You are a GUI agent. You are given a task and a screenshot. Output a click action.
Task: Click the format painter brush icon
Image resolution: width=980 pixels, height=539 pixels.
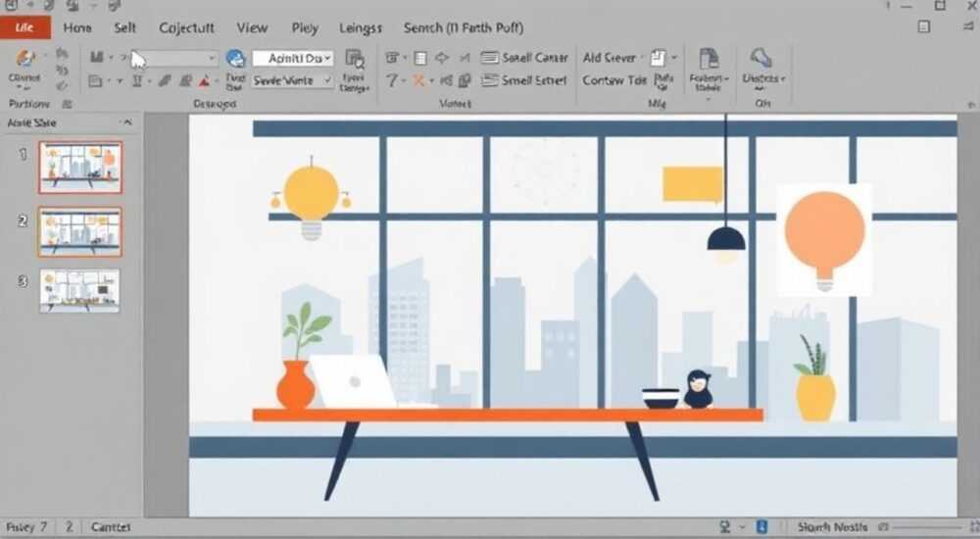click(x=62, y=86)
